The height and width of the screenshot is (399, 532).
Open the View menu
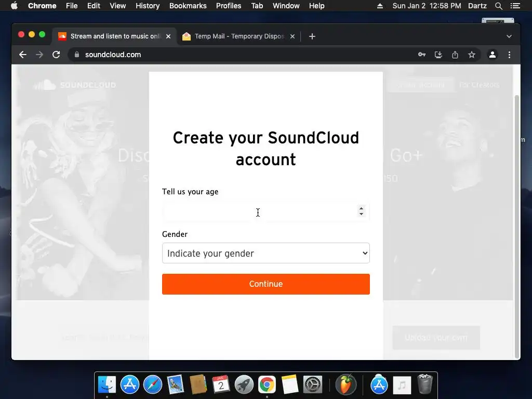pyautogui.click(x=118, y=6)
